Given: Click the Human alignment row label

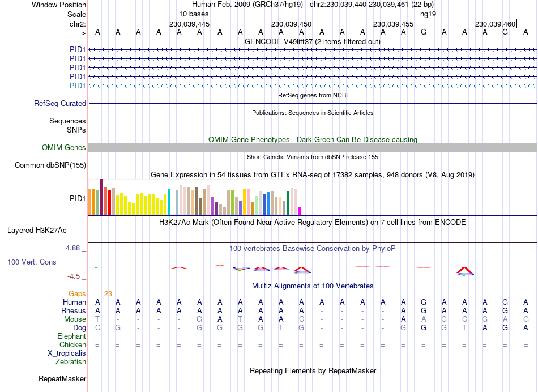Looking at the screenshot, I should [74, 302].
